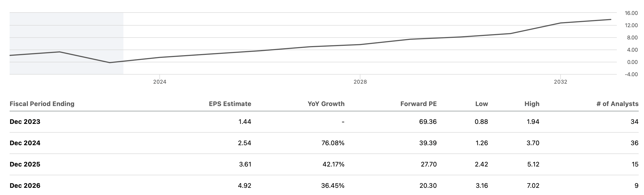Sort by # of Analysts header
644x195 pixels.
tap(617, 104)
